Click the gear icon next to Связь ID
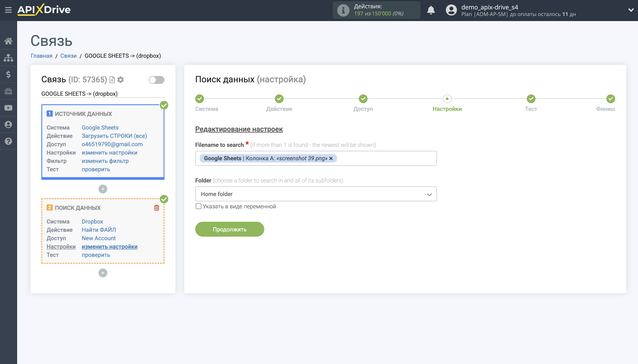Screen dimensions: 638x364 pos(120,79)
